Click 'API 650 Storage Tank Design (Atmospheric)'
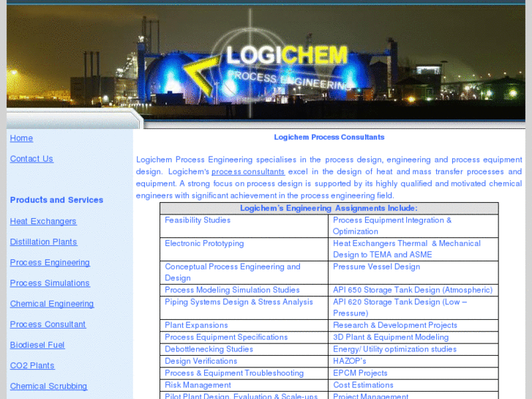532x399 pixels. click(413, 290)
